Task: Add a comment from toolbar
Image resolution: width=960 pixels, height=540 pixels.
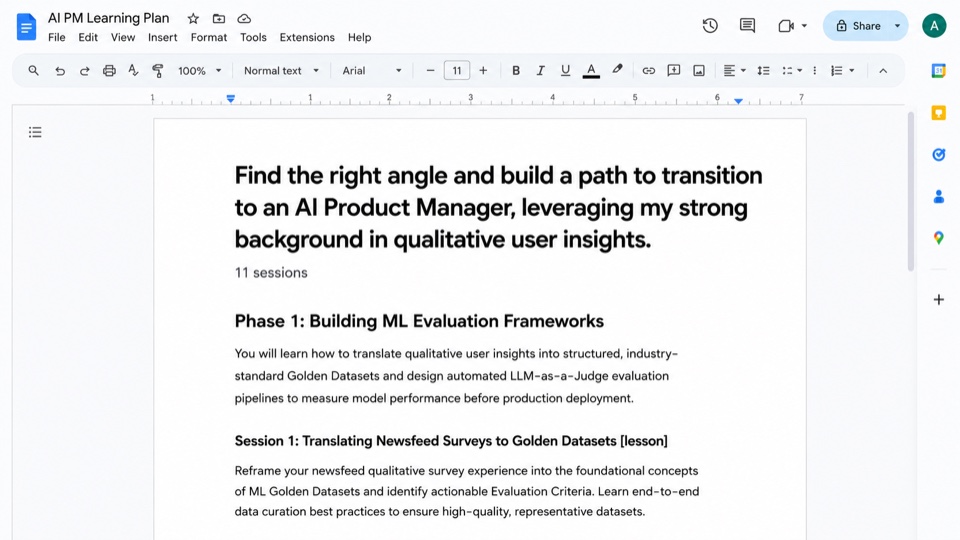Action: click(673, 70)
